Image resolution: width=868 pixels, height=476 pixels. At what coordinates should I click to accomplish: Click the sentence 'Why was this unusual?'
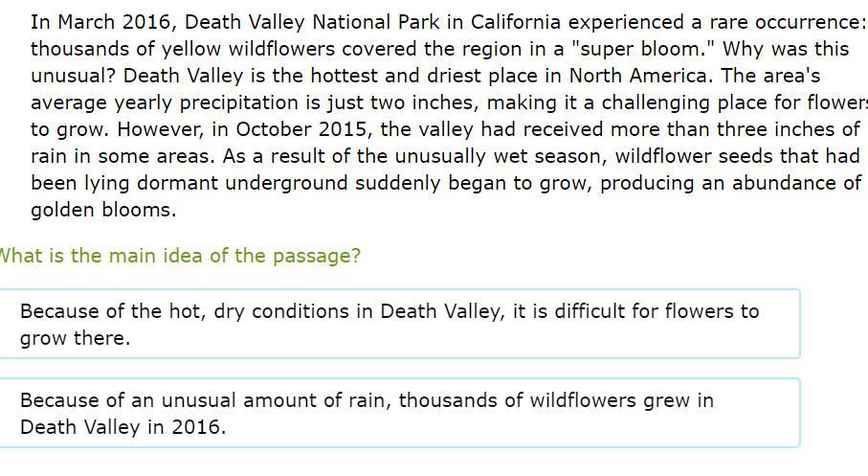click(439, 62)
